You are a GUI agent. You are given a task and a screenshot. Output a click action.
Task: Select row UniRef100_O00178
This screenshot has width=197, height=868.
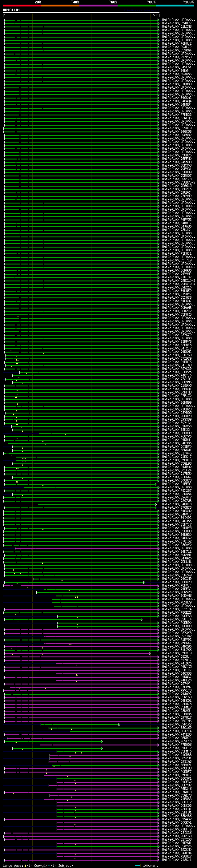pyautogui.click(x=177, y=179)
